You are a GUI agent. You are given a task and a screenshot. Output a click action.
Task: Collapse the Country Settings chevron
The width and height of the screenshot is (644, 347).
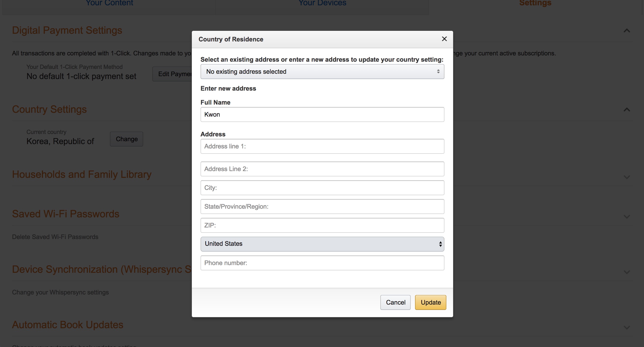pyautogui.click(x=626, y=110)
